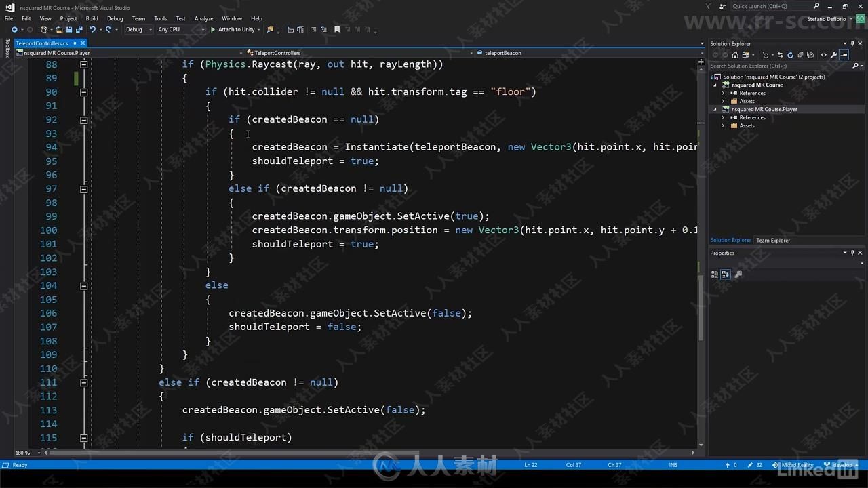Click the Increase Indent toolbar icon

click(x=300, y=29)
